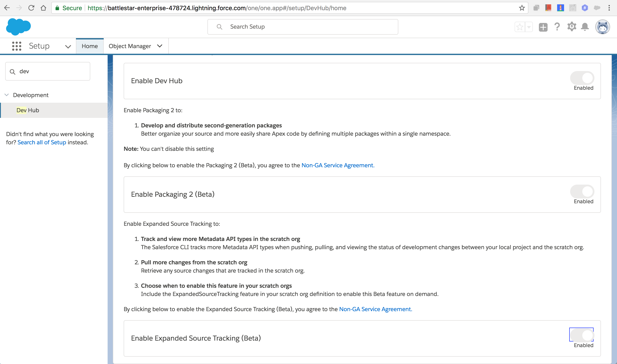Toggle Enable Expanded Source Tracking (Beta) switch

pyautogui.click(x=582, y=335)
